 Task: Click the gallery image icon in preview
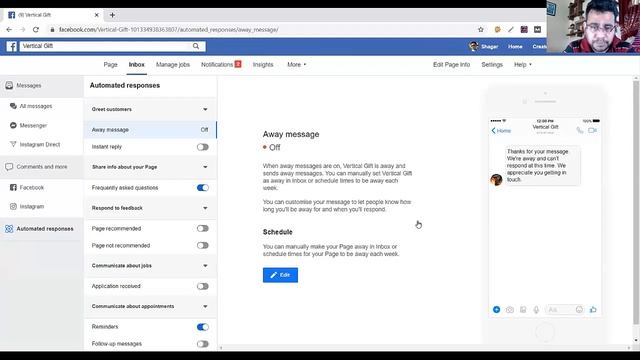tap(523, 310)
